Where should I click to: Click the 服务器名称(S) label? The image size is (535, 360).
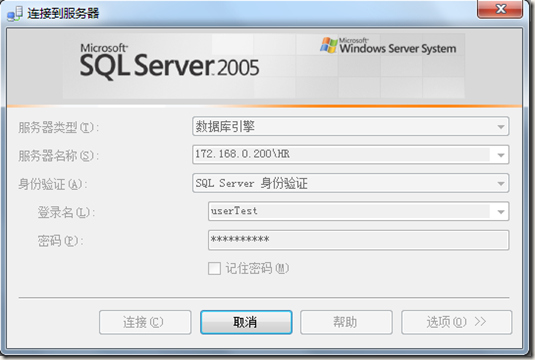59,156
